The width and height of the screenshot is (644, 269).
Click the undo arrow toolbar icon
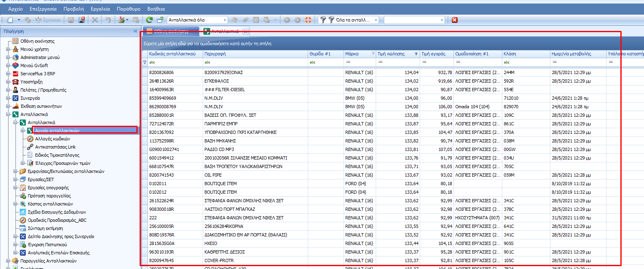(x=108, y=20)
